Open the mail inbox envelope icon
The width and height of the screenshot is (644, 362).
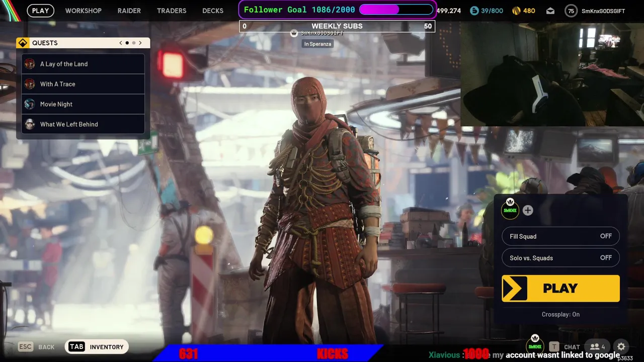(x=550, y=11)
